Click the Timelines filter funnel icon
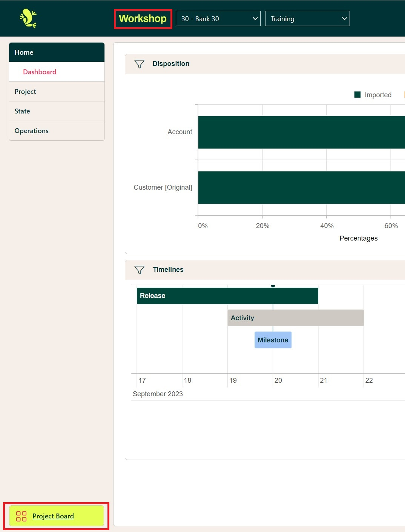This screenshot has height=532, width=405. click(139, 270)
